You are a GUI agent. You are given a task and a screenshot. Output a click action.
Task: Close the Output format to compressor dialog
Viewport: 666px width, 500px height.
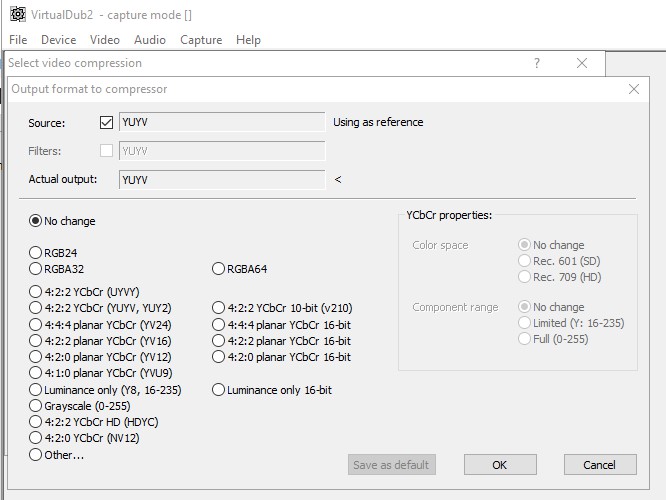click(633, 89)
